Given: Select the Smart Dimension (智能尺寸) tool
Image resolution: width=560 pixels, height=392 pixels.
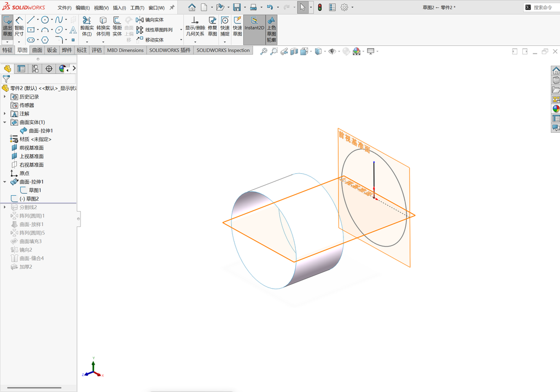Looking at the screenshot, I should pyautogui.click(x=19, y=27).
